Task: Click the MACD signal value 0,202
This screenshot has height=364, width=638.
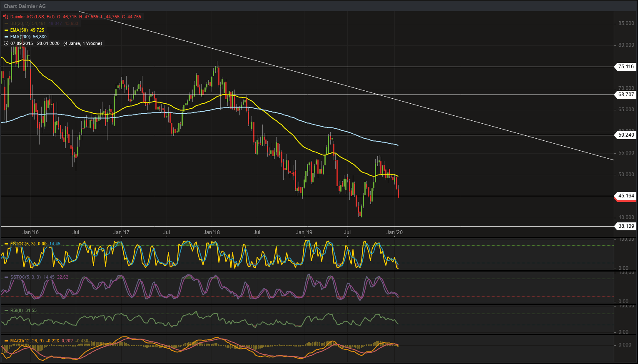Action: pos(67,341)
